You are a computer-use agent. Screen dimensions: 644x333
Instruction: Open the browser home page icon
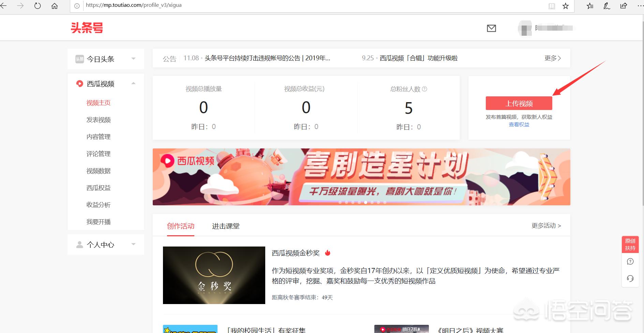(55, 6)
